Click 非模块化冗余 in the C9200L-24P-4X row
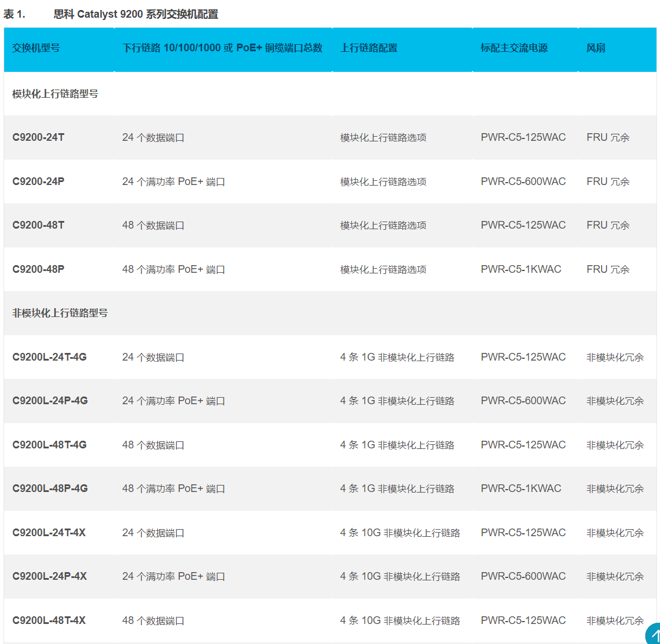The width and height of the screenshot is (660, 644). 615,576
